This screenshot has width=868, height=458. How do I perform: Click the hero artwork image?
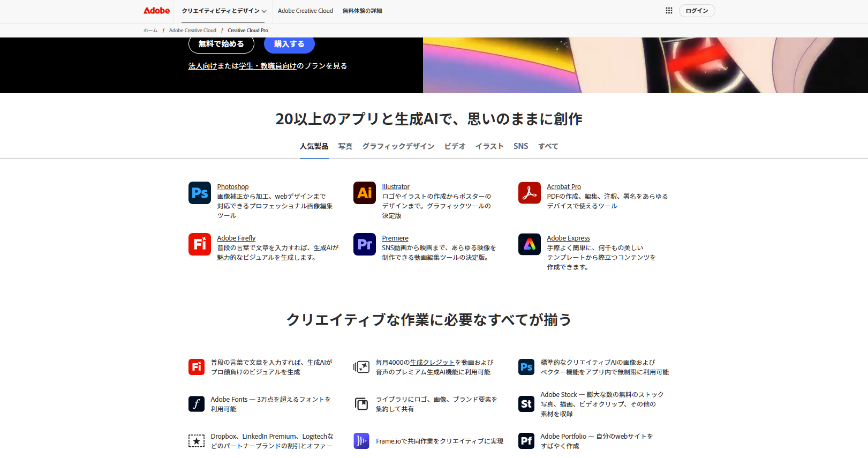click(645, 65)
